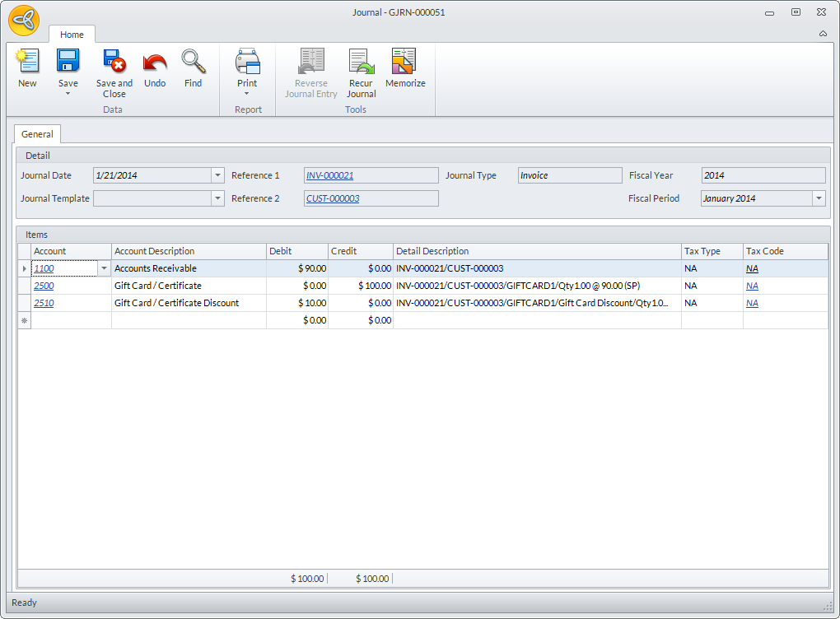The image size is (840, 619).
Task: Open account 1100 cell dropdown arrow
Action: tap(104, 268)
